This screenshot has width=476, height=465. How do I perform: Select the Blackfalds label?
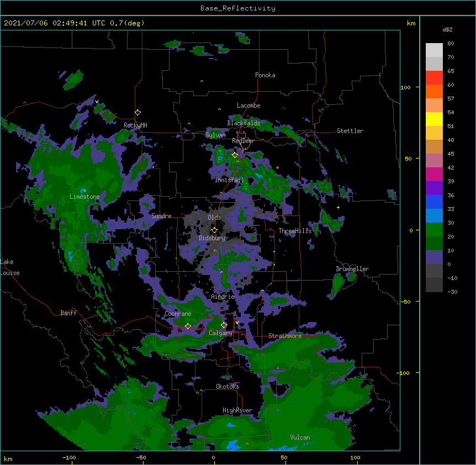(x=244, y=123)
